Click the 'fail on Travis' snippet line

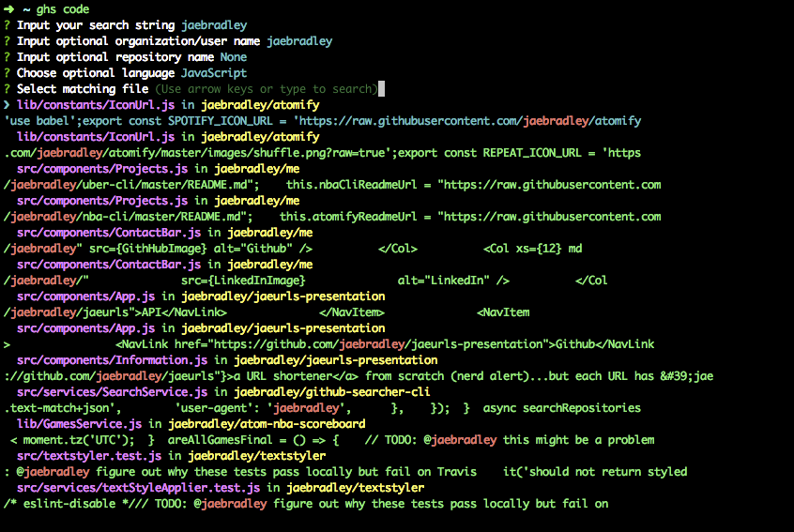coord(346,472)
